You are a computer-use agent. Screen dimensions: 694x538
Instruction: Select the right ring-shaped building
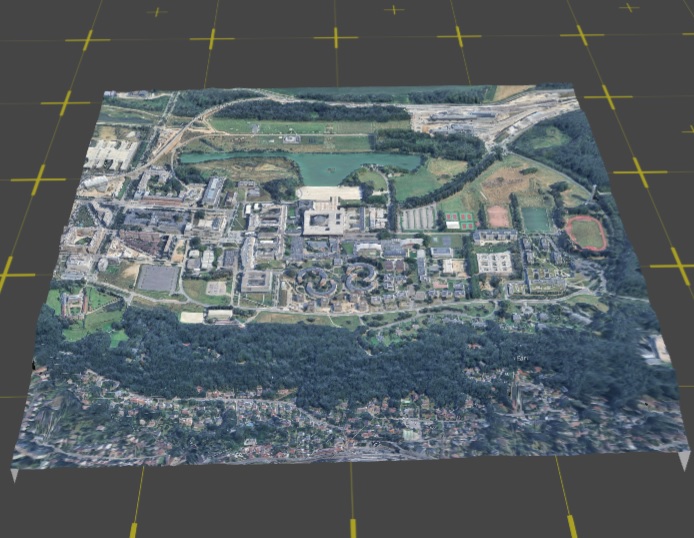pyautogui.click(x=361, y=277)
